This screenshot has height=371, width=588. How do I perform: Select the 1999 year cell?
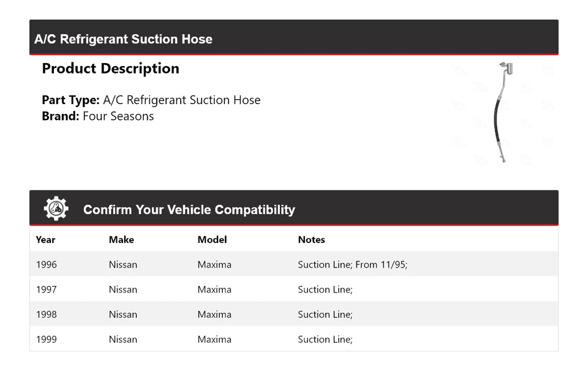pyautogui.click(x=47, y=339)
